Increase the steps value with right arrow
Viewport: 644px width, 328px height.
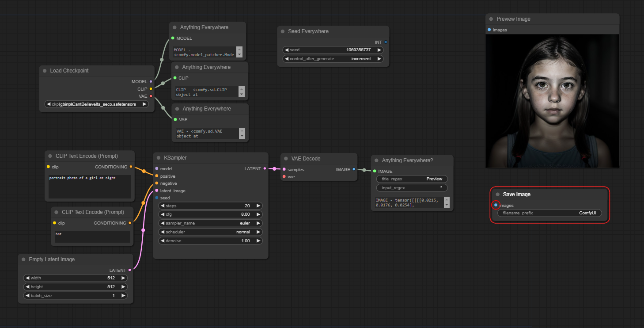(258, 206)
